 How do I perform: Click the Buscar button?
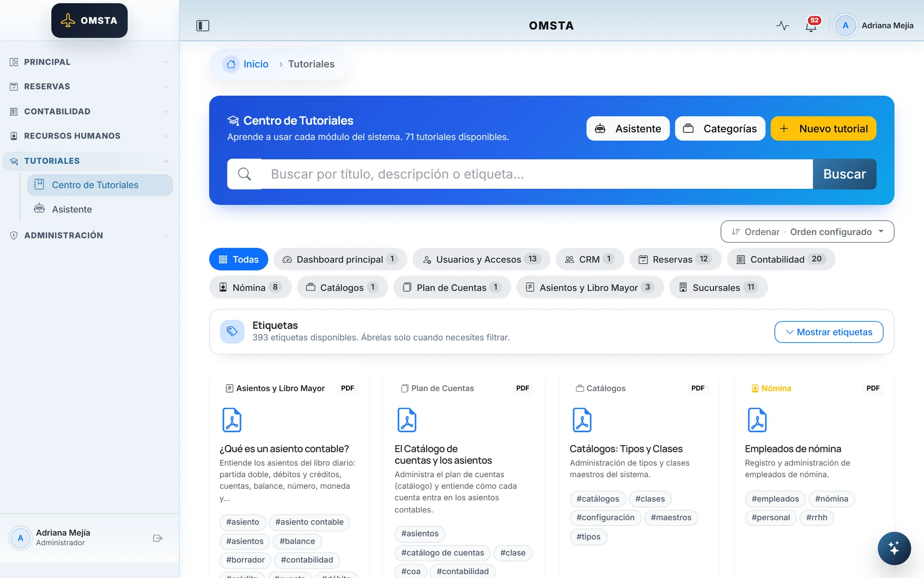click(x=845, y=174)
